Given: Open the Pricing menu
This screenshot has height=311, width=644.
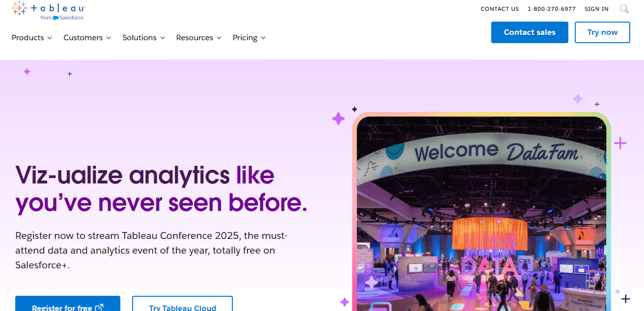Looking at the screenshot, I should pyautogui.click(x=250, y=38).
